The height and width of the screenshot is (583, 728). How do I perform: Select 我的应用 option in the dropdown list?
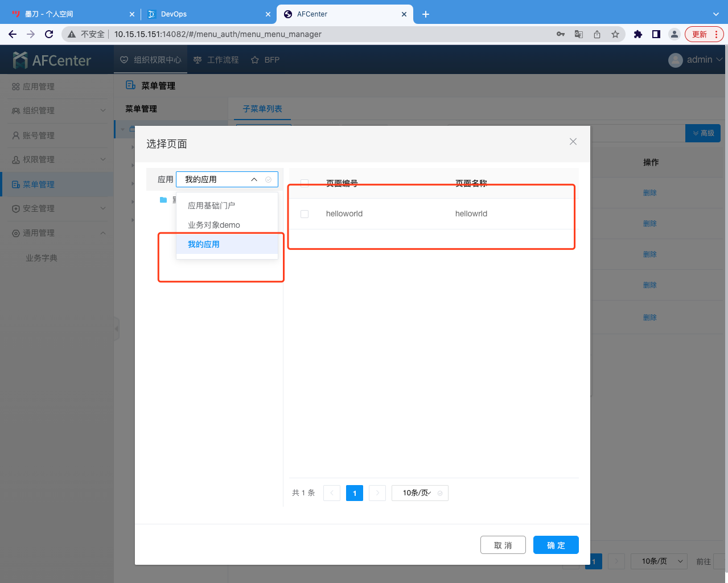click(x=204, y=244)
